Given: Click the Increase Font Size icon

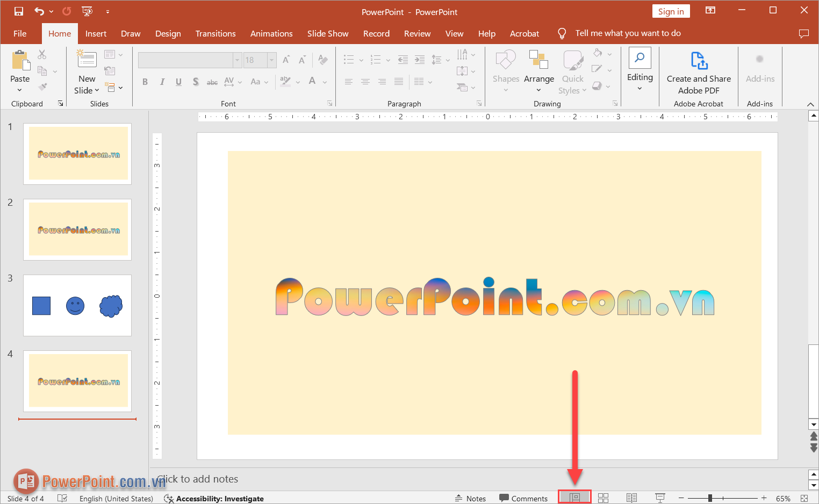Looking at the screenshot, I should click(286, 60).
